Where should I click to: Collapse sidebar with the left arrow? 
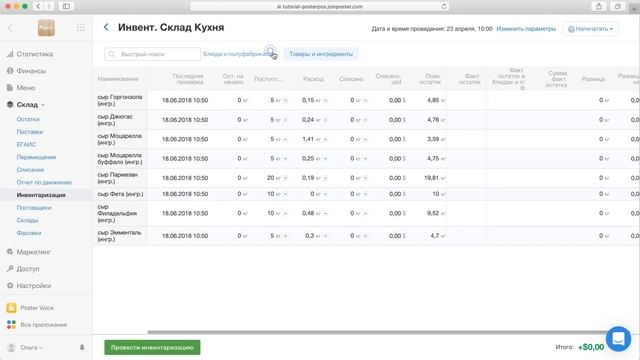10,28
